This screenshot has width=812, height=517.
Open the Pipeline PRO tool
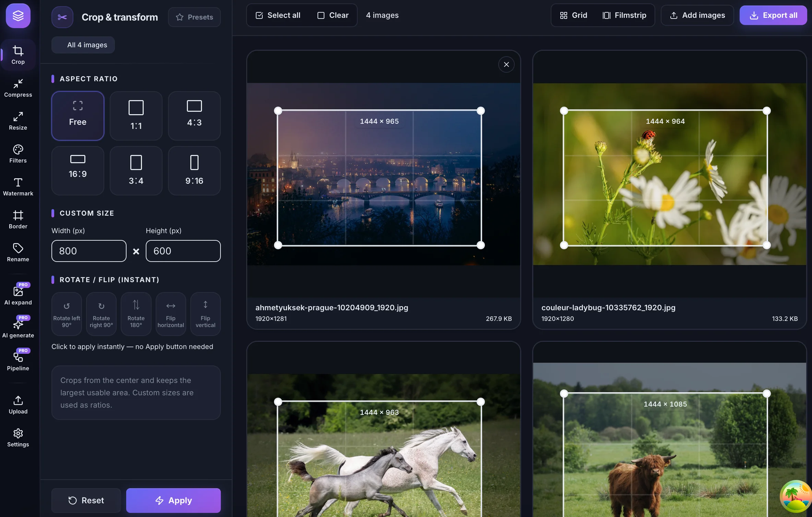[x=18, y=360]
